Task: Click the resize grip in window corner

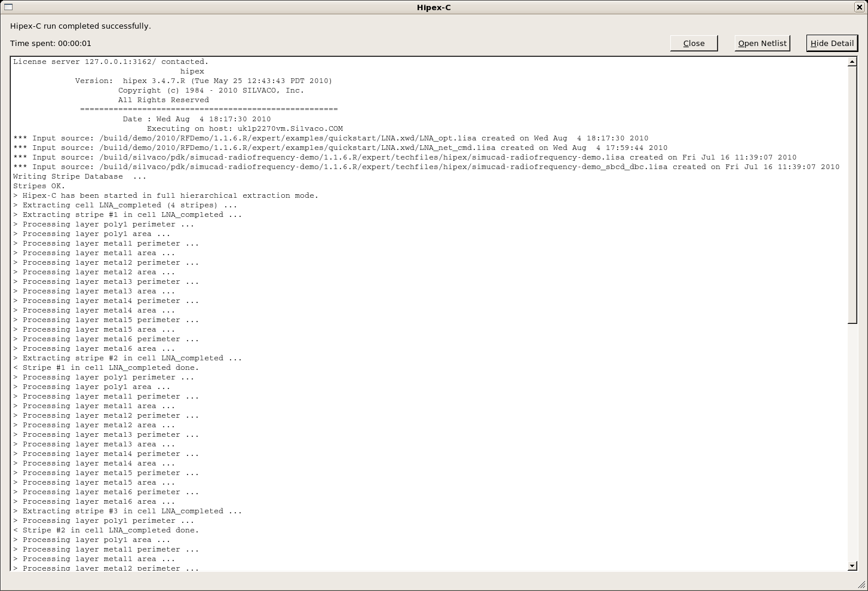Action: click(x=862, y=585)
